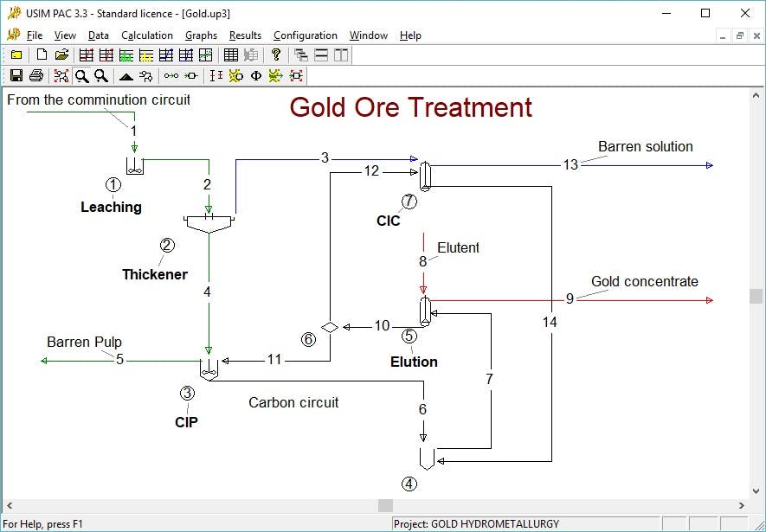Click the first red table data icon
This screenshot has height=532, width=766.
tap(87, 55)
